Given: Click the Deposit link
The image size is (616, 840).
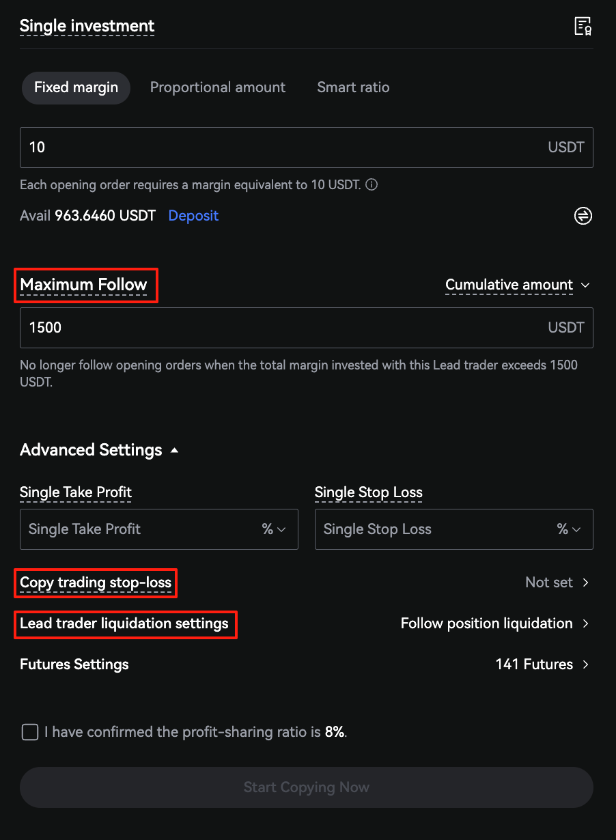Looking at the screenshot, I should [193, 216].
